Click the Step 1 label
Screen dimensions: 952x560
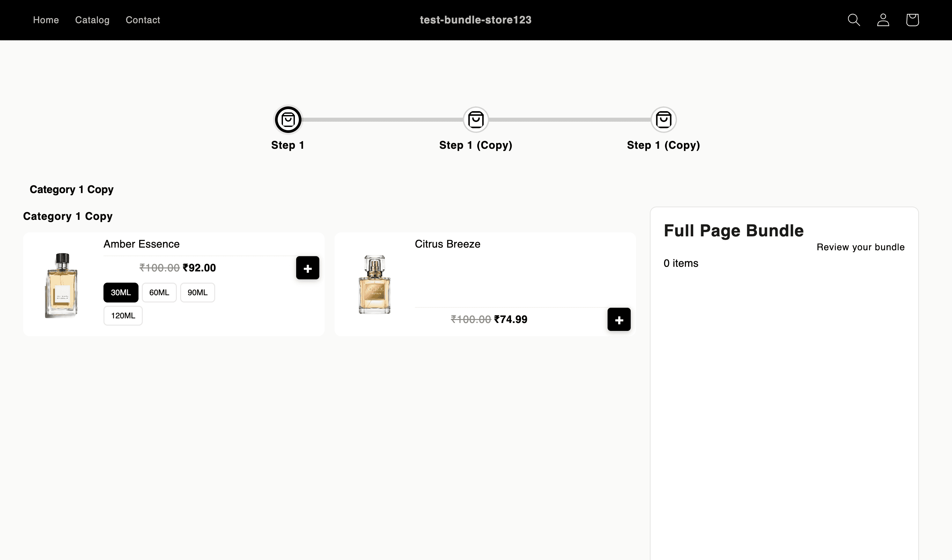(288, 145)
